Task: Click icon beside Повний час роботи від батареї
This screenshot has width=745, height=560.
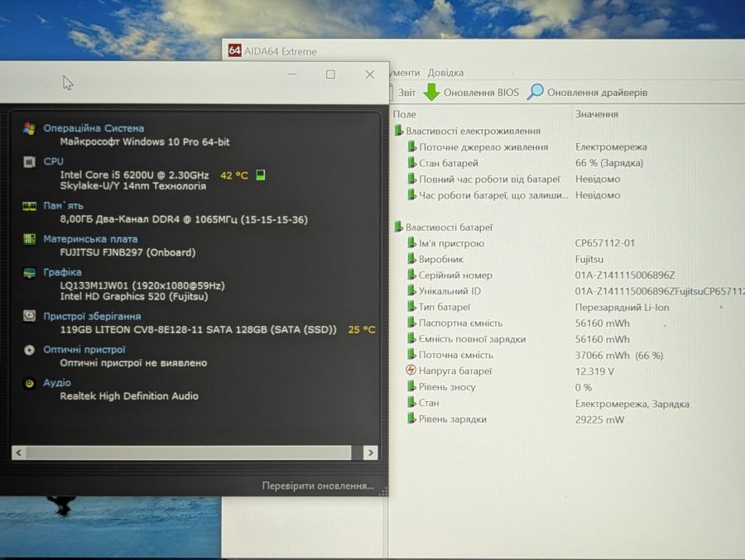Action: coord(411,179)
